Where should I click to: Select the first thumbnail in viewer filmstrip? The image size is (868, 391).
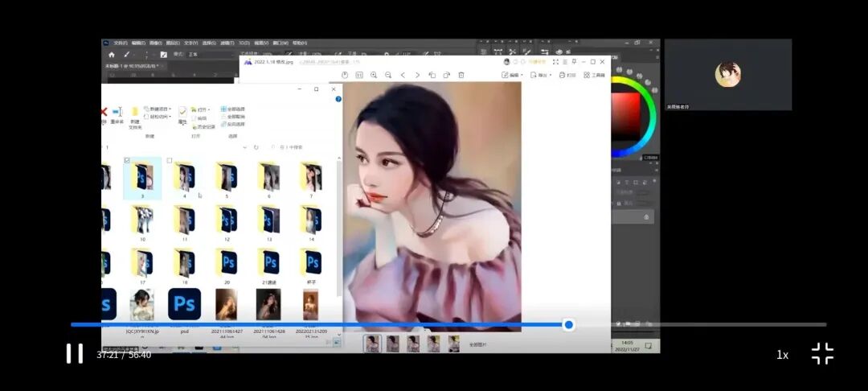coord(373,344)
